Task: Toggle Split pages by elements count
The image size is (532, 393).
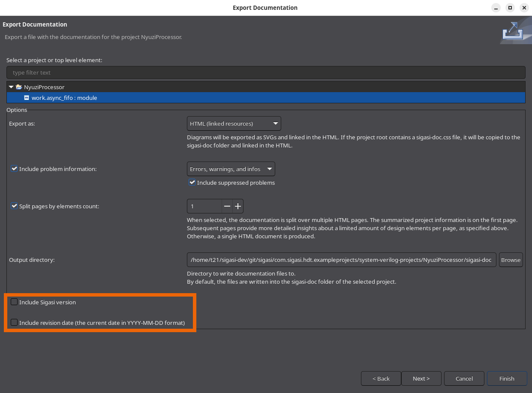Action: 14,206
